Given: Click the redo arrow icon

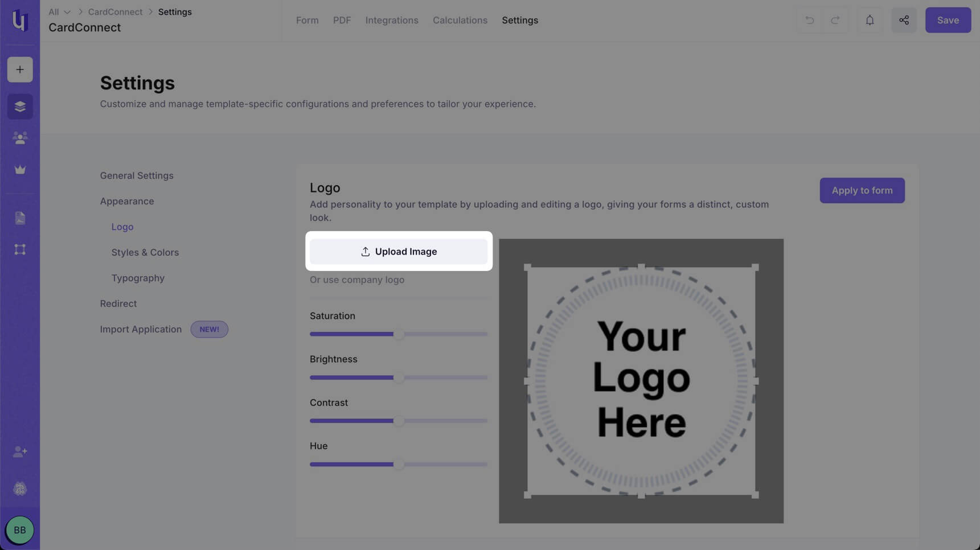Looking at the screenshot, I should (835, 20).
